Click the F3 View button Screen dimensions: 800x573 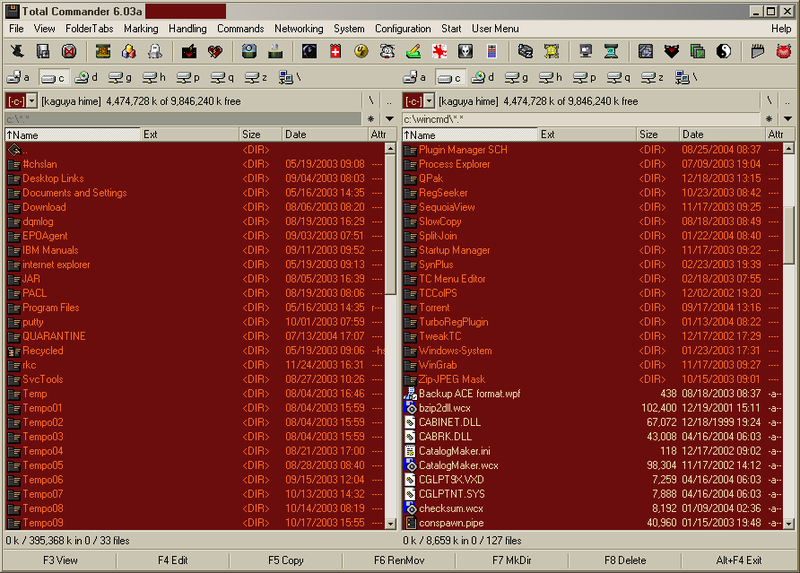tap(60, 560)
